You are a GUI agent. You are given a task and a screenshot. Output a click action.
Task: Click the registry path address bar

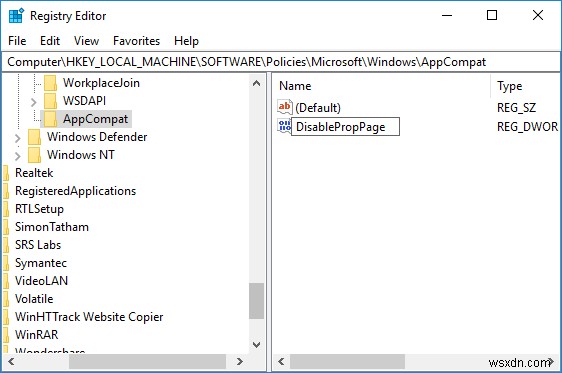click(x=281, y=62)
